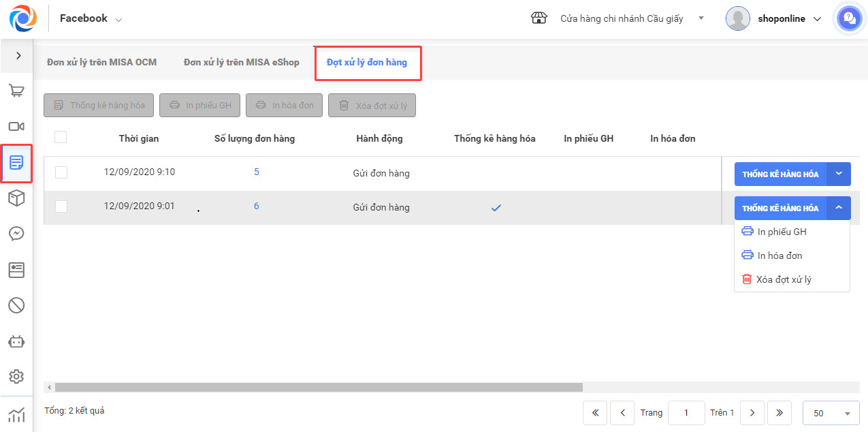
Task: Click the scrollbar left arrow
Action: (x=48, y=387)
